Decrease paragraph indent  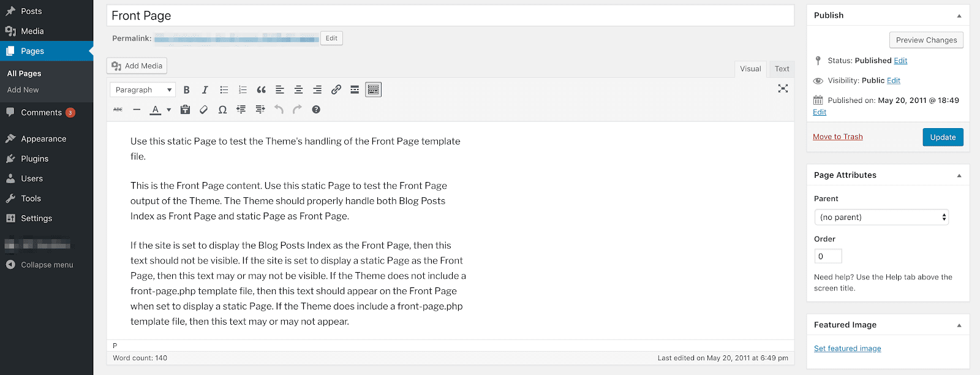click(x=241, y=109)
